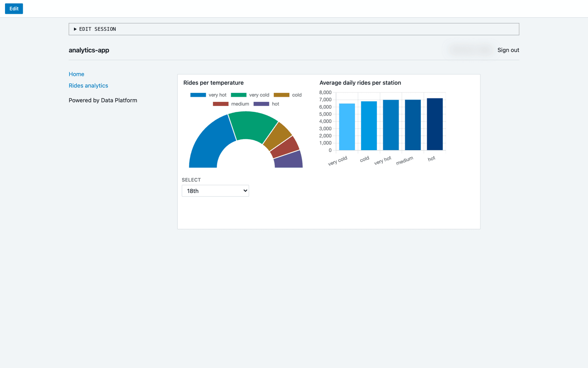
Task: Toggle the 'very hot' legend swatch
Action: (198, 95)
